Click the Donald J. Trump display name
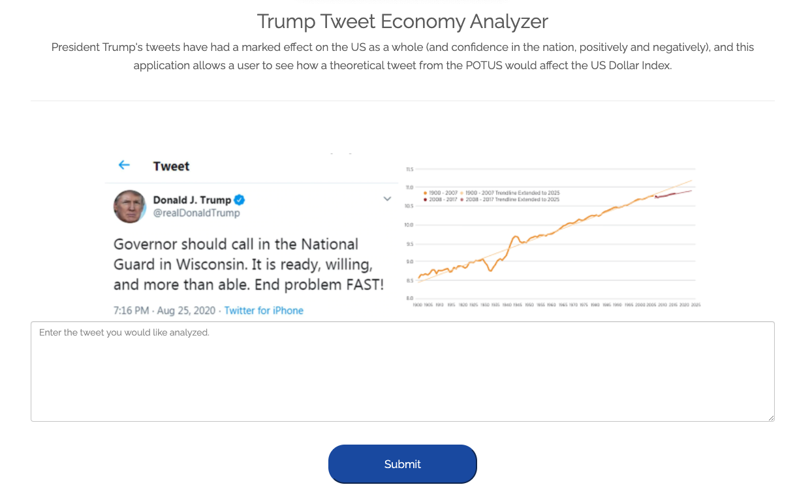The height and width of the screenshot is (504, 812). tap(192, 200)
